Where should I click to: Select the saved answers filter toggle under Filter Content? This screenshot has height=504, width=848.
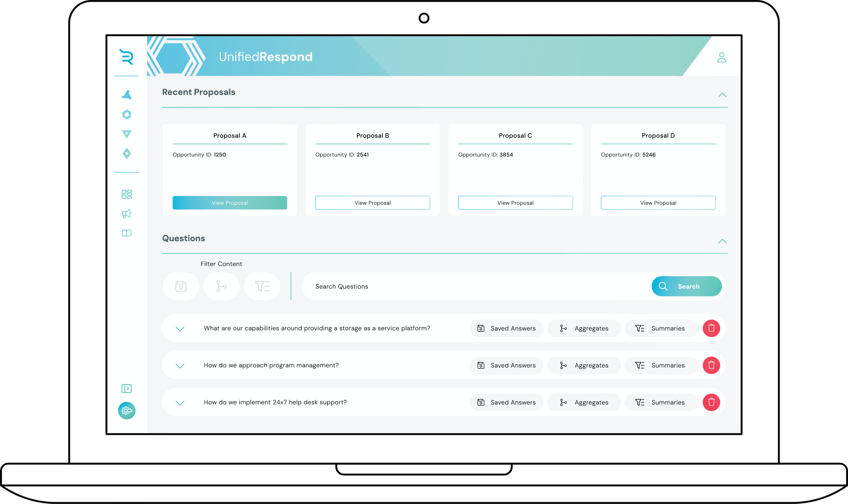point(181,286)
